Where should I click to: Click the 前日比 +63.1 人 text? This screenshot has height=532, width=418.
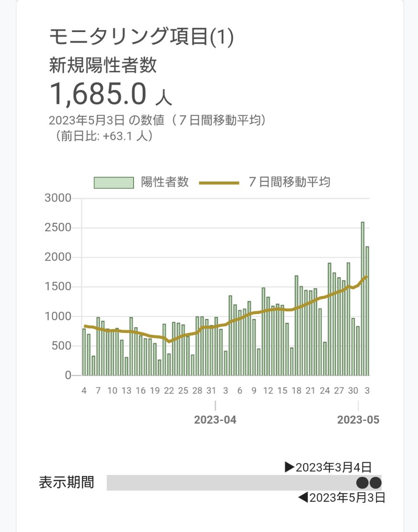[x=104, y=136]
